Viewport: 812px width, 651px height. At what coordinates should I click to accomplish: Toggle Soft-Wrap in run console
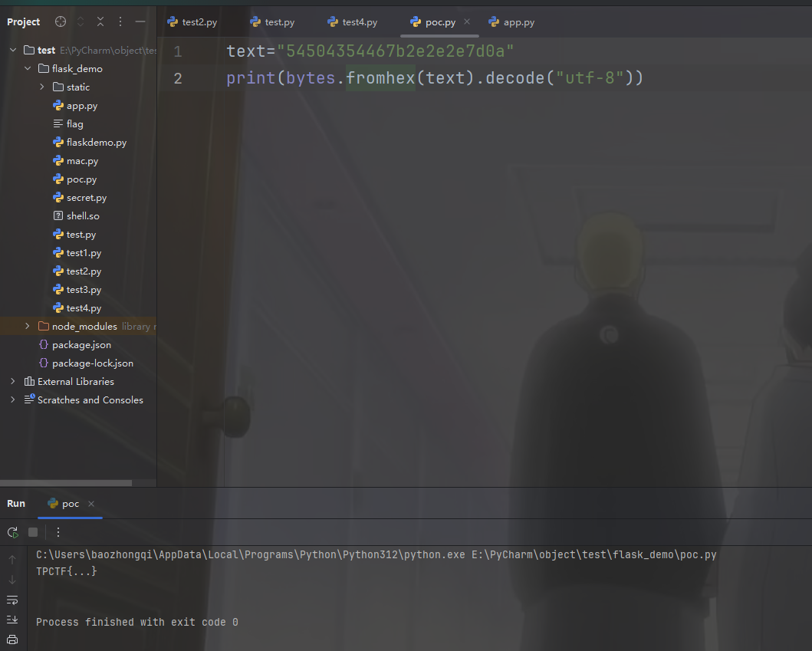pyautogui.click(x=12, y=600)
